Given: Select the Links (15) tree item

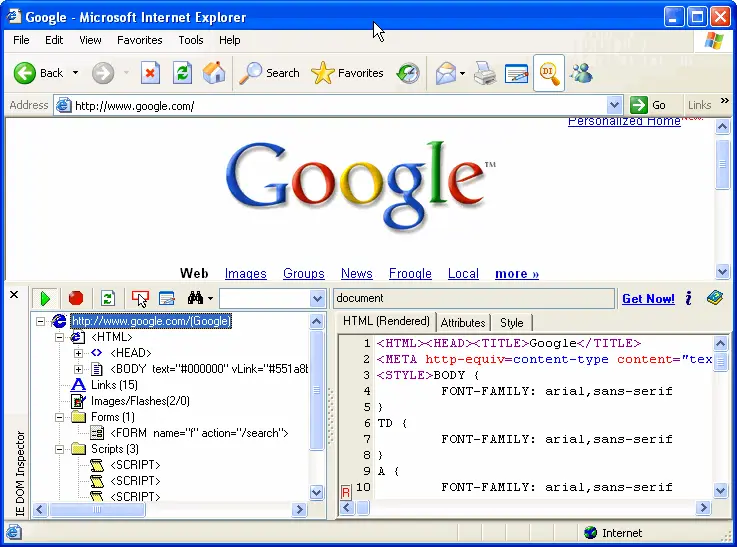Looking at the screenshot, I should [114, 385].
